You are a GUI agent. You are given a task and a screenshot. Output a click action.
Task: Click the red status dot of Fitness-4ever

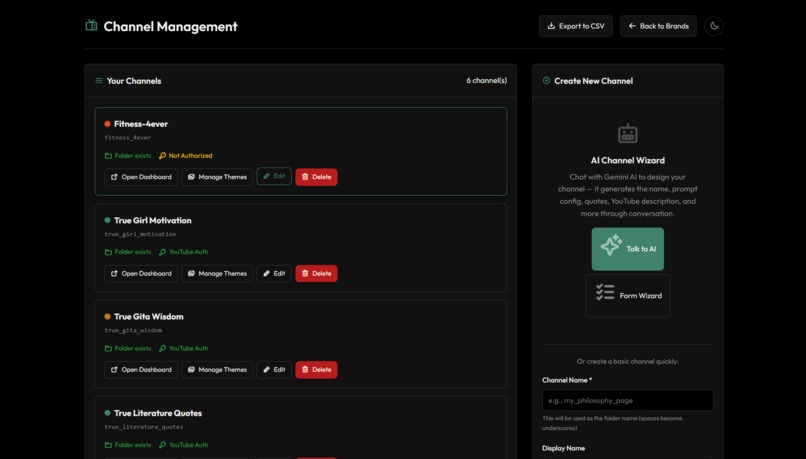click(x=107, y=124)
